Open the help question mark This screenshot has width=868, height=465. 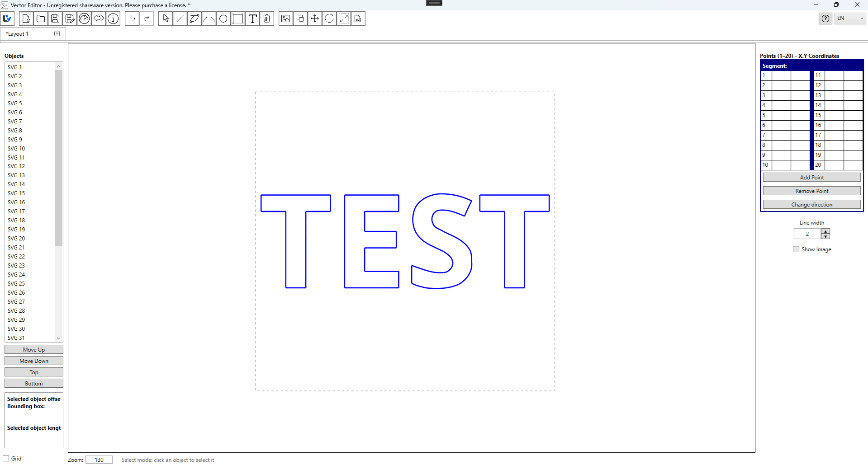pos(825,19)
